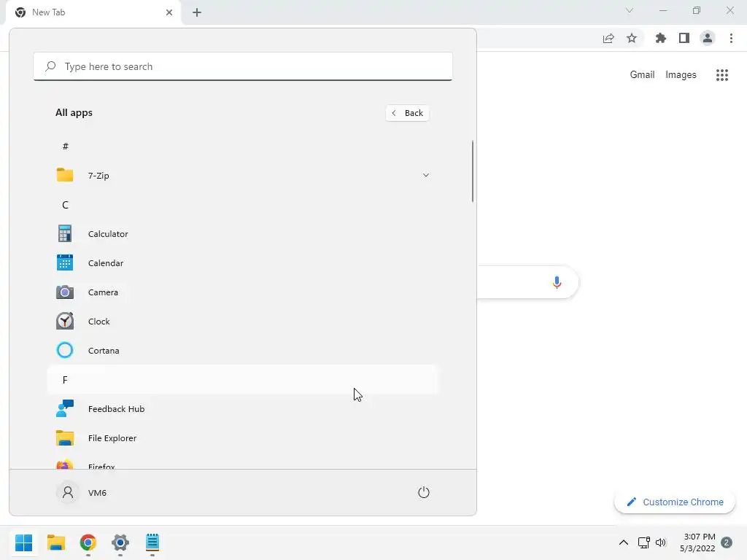
Task: Open the 7-Zip folder icon
Action: (65, 175)
